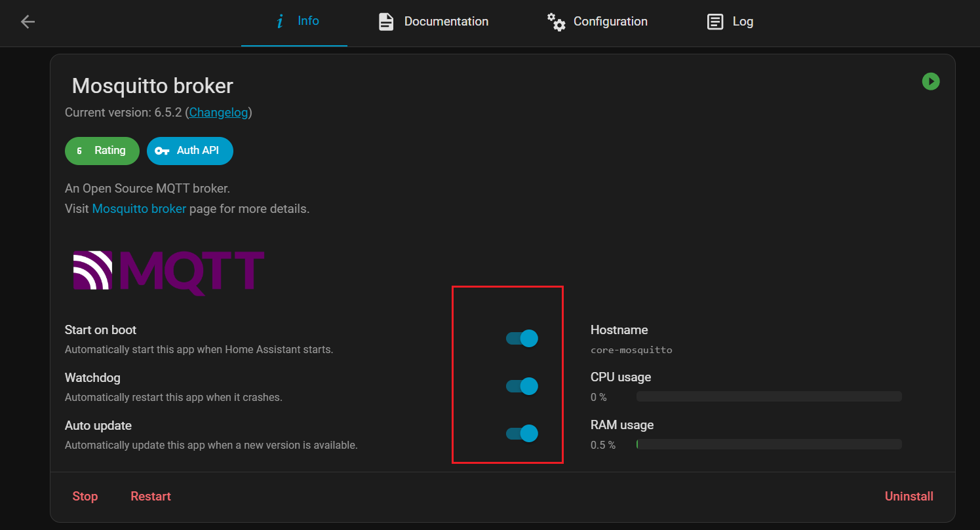Viewport: 980px width, 530px height.
Task: Click the Auto update label
Action: (98, 426)
